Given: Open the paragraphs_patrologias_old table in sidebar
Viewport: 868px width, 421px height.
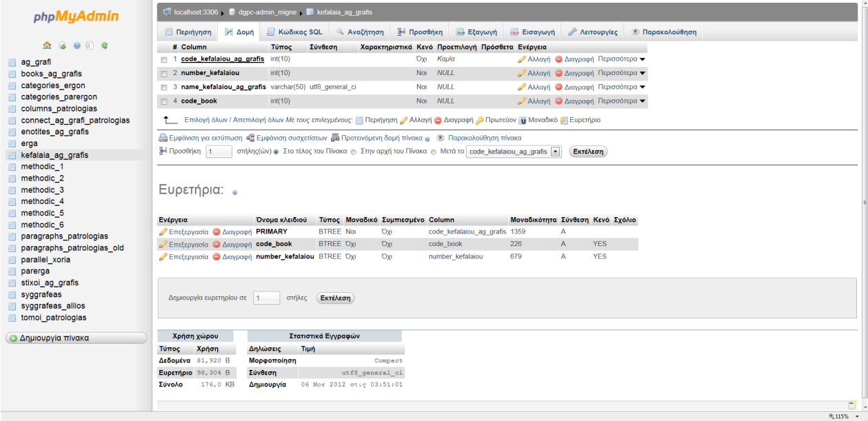Looking at the screenshot, I should pyautogui.click(x=72, y=248).
